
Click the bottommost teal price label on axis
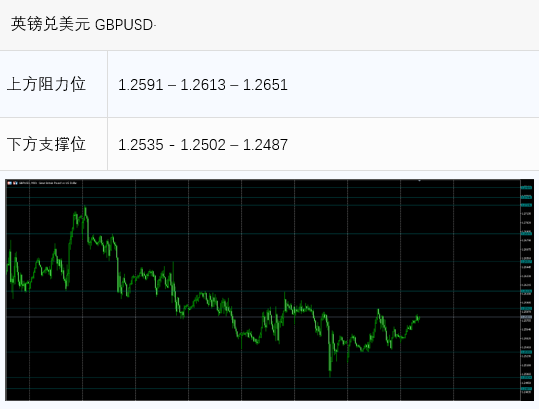[526, 389]
